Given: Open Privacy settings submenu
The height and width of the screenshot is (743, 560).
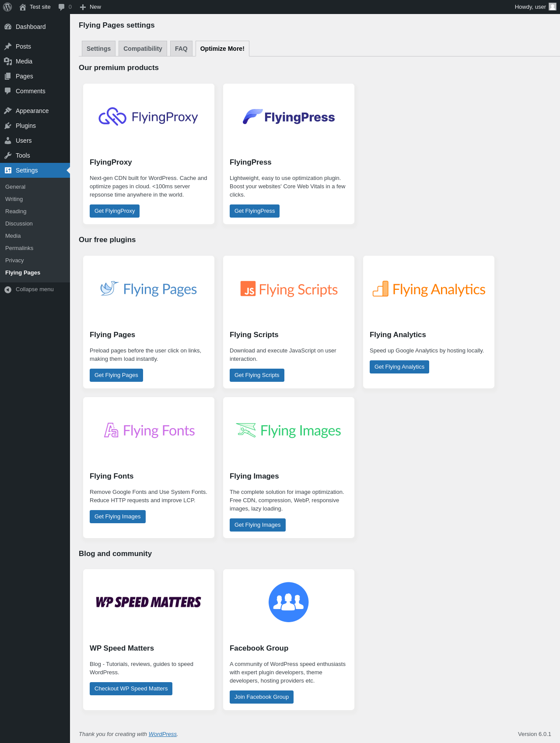Looking at the screenshot, I should (35, 260).
